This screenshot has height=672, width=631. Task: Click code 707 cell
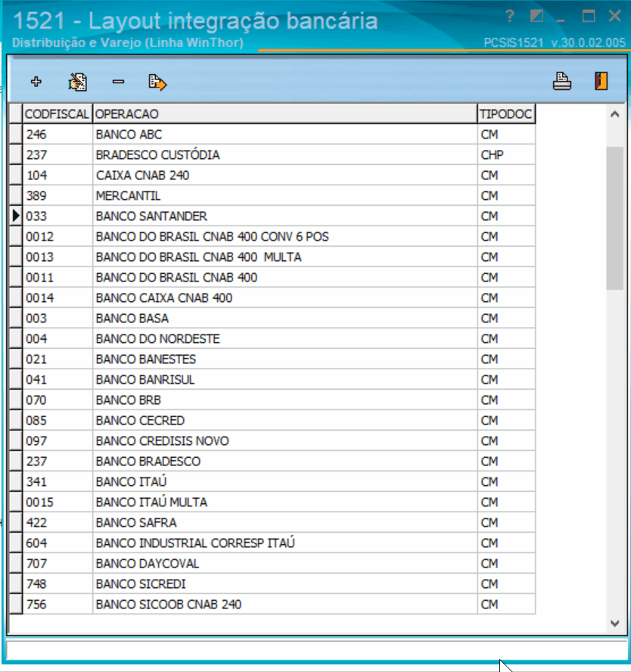[58, 564]
